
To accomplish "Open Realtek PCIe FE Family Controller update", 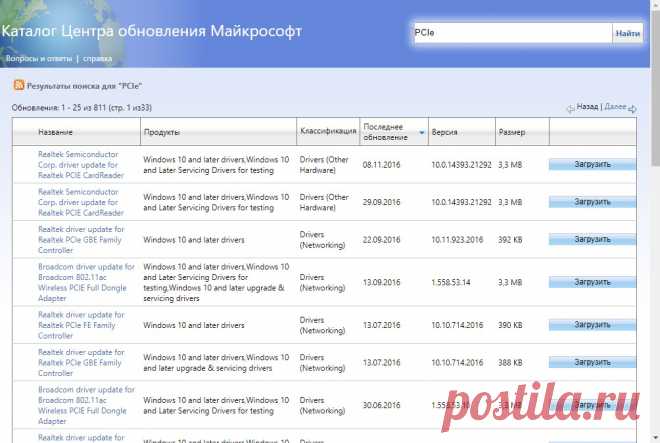I will tap(81, 325).
